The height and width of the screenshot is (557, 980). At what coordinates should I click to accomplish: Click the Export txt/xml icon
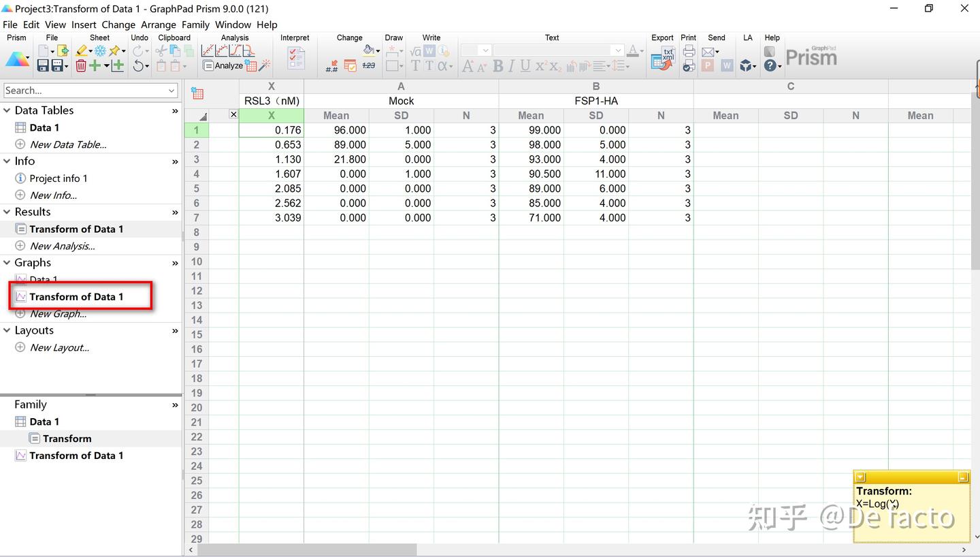coord(661,58)
